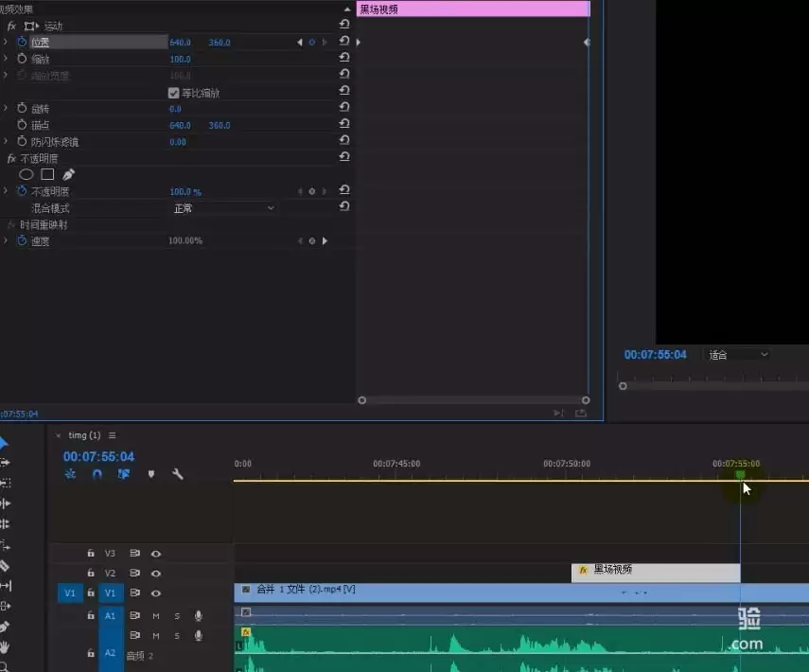Click the scale value 100.0
The width and height of the screenshot is (809, 672).
click(x=180, y=60)
